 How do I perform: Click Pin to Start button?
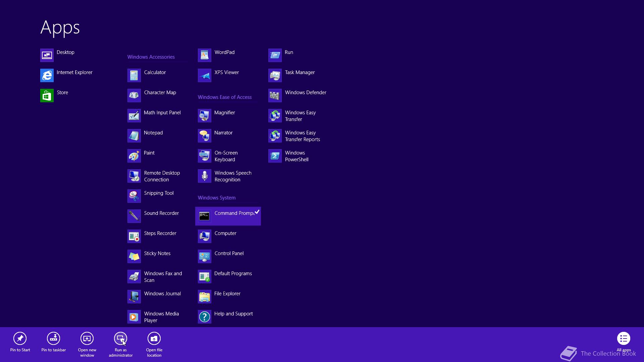20,342
